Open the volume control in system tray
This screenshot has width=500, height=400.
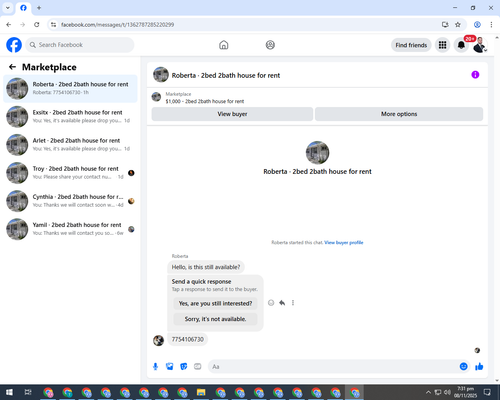click(447, 392)
